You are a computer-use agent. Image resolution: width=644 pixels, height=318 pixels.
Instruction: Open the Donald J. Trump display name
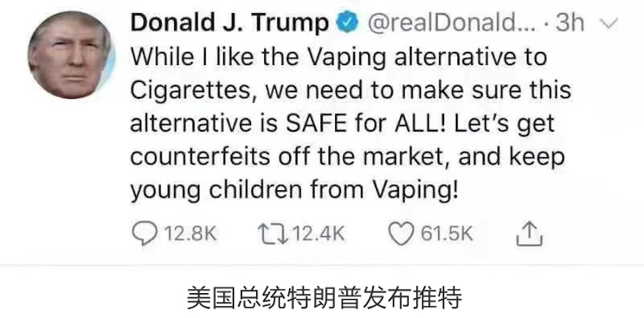230,23
